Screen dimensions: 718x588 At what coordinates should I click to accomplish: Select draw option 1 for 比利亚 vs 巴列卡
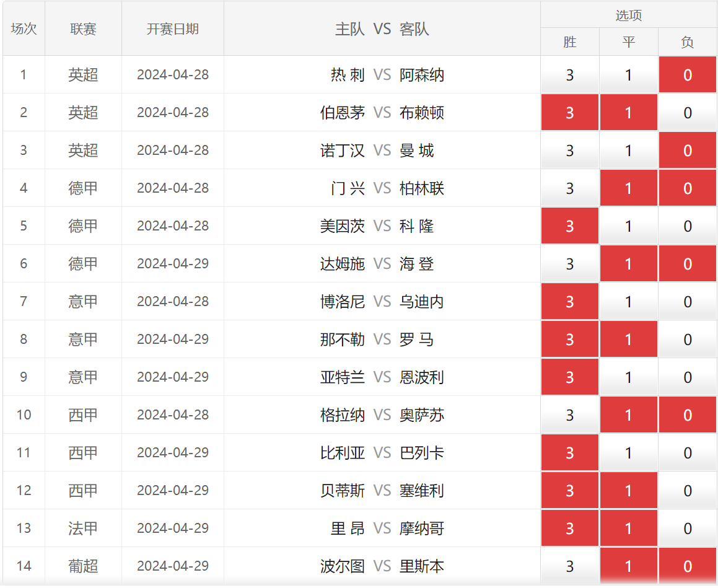(629, 452)
